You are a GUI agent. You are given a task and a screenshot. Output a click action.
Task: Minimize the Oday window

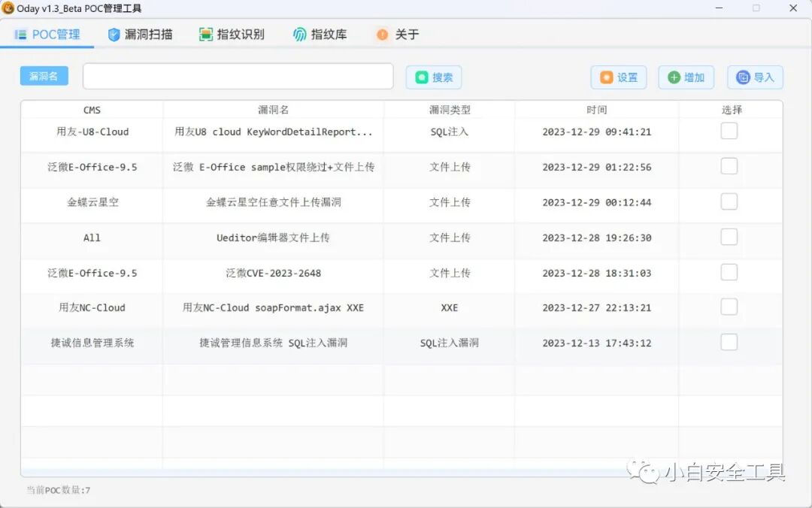[x=719, y=8]
